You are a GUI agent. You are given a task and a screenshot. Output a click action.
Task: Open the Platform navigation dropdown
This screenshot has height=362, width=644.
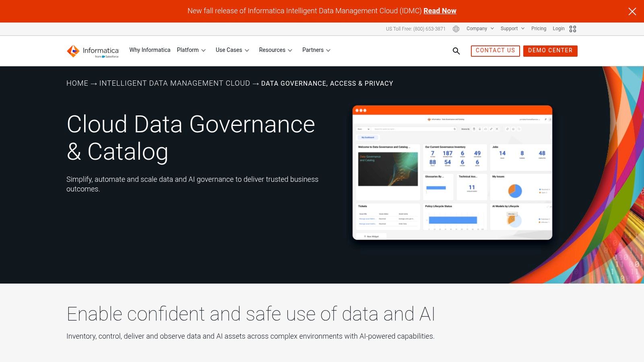pyautogui.click(x=188, y=50)
